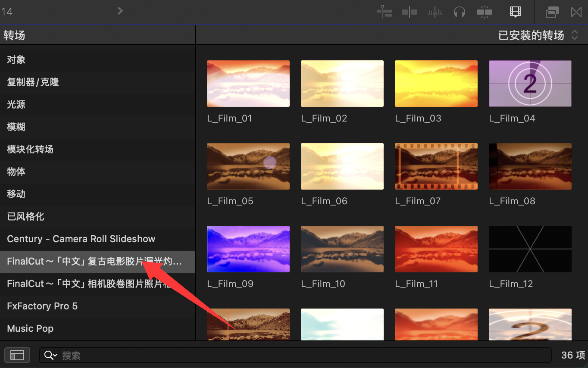Open the effects browser overlapping-rectangles icon
This screenshot has width=588, height=368.
[552, 12]
